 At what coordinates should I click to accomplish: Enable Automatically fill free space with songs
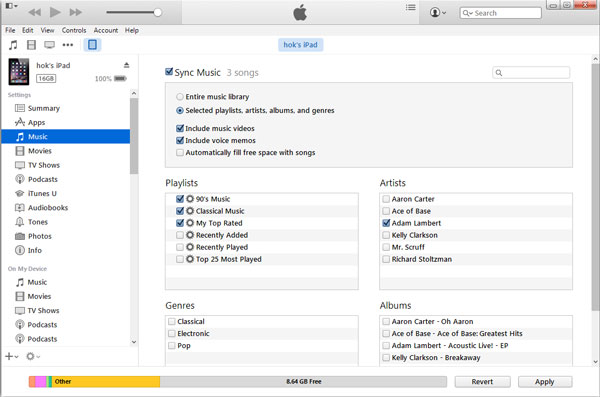tap(179, 152)
